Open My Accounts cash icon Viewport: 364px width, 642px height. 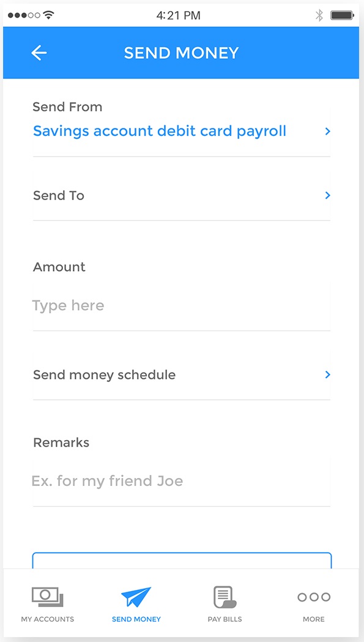pos(48,597)
